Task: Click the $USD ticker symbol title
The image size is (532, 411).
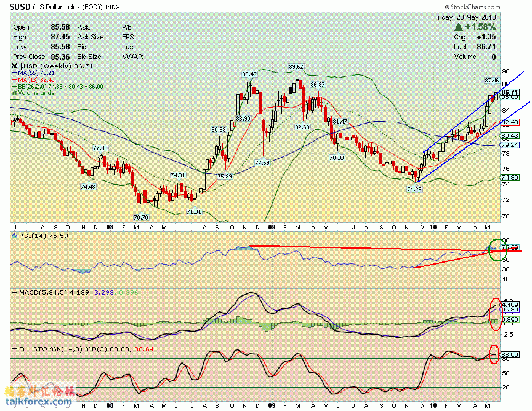Action: pyautogui.click(x=20, y=7)
